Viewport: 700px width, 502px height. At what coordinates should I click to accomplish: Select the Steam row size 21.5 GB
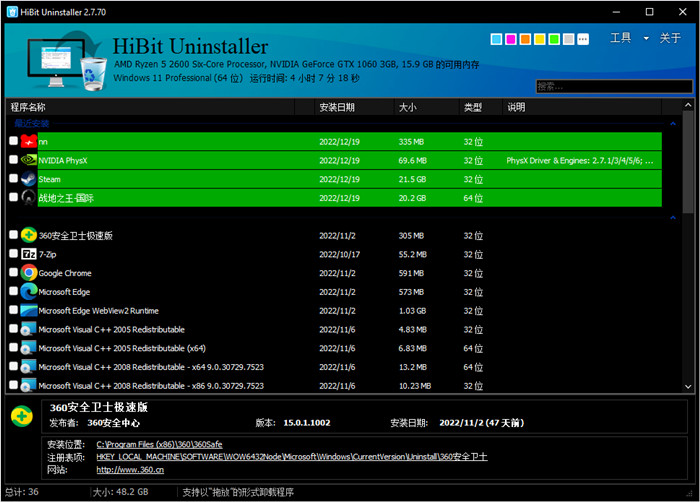412,179
